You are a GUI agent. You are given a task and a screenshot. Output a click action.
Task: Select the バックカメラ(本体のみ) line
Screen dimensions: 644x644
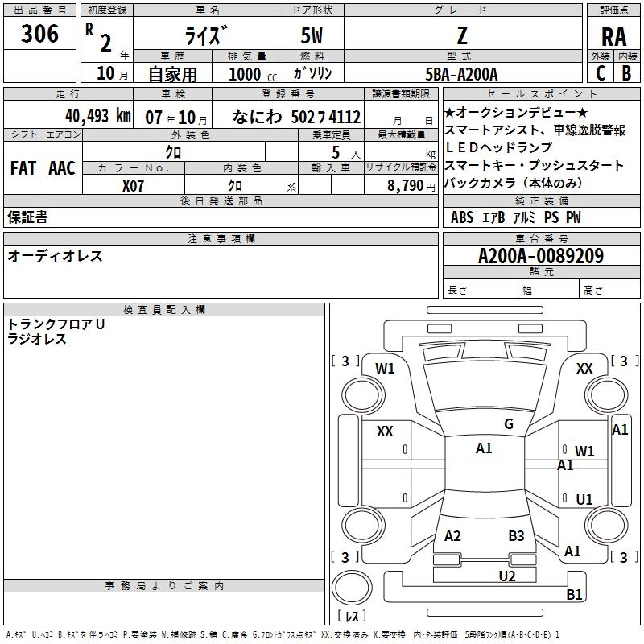pyautogui.click(x=514, y=183)
